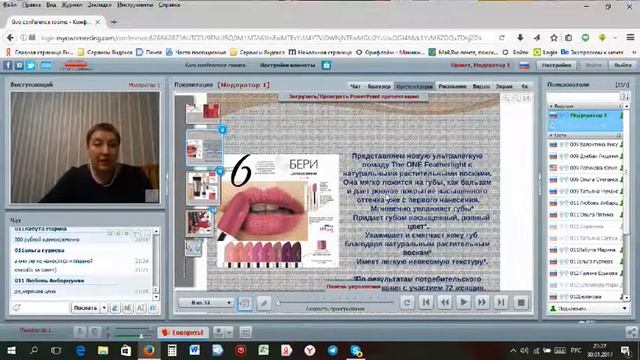Open Firefox Журнал menu
Viewport: 640px width, 360px height.
pos(72,4)
